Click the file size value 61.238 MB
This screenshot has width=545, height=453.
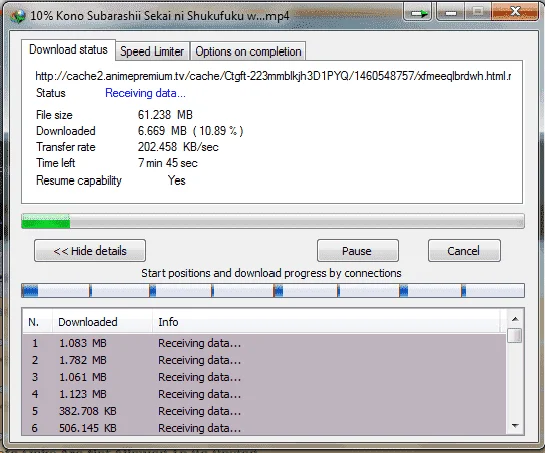click(x=165, y=115)
